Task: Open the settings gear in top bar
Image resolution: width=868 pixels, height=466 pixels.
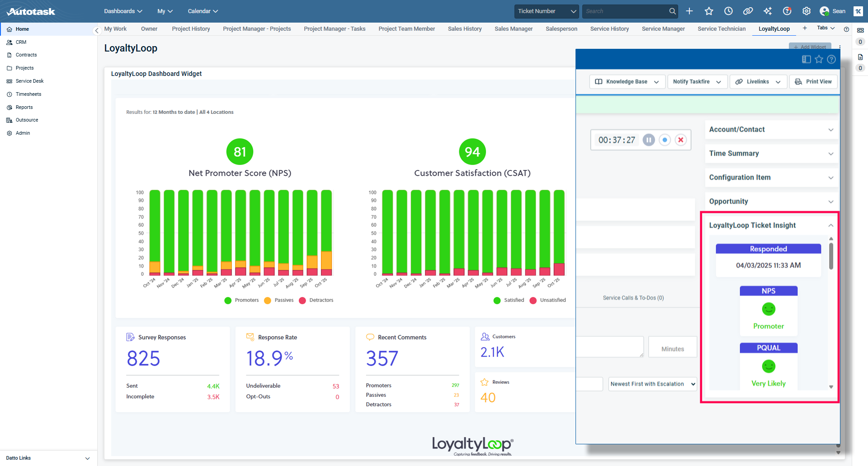Action: pos(807,11)
